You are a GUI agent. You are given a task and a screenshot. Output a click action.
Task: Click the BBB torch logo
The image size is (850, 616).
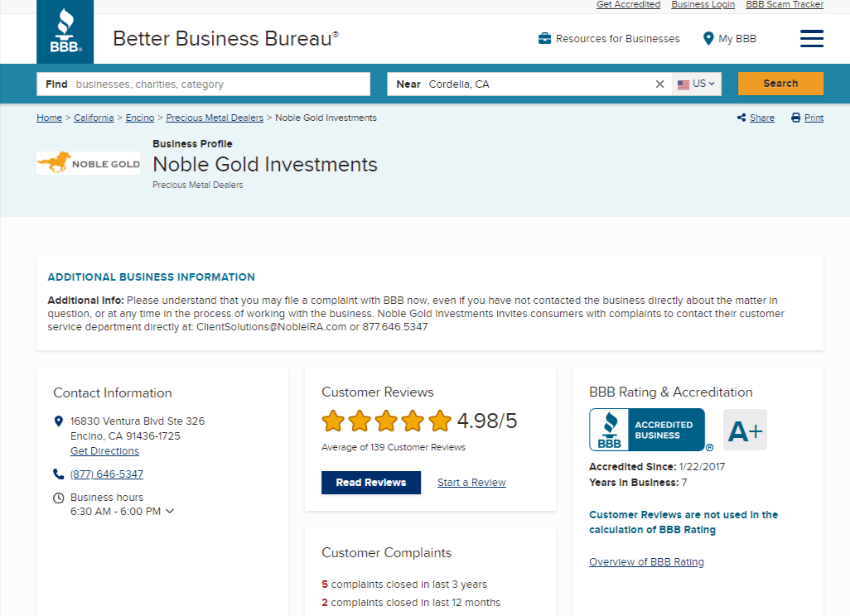click(65, 31)
